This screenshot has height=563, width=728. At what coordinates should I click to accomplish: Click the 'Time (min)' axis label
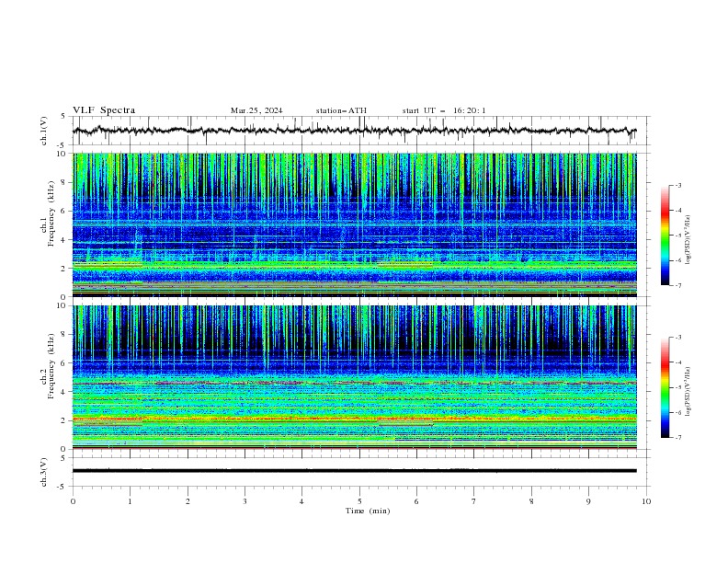point(368,511)
